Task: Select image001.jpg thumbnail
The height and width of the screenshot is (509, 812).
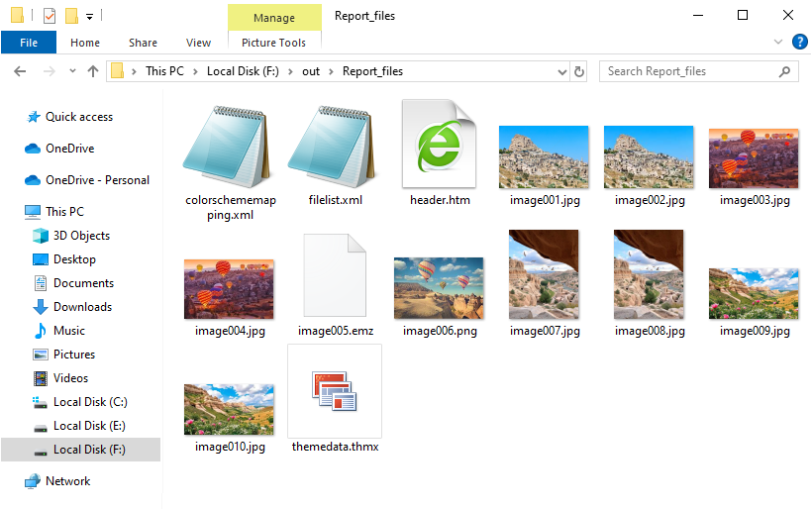Action: (x=544, y=156)
